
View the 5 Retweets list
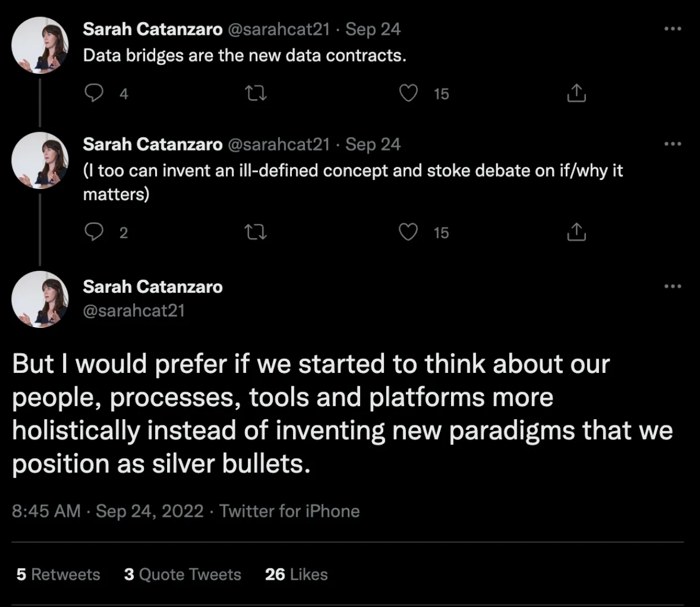(x=58, y=574)
